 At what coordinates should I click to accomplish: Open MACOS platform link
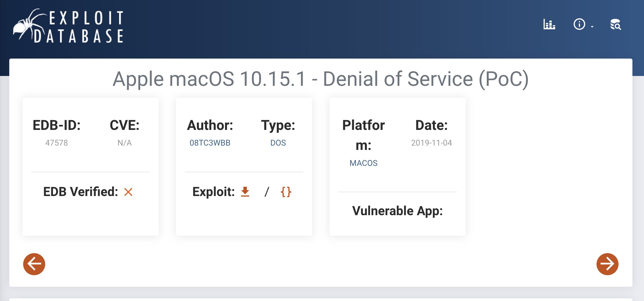coord(363,163)
